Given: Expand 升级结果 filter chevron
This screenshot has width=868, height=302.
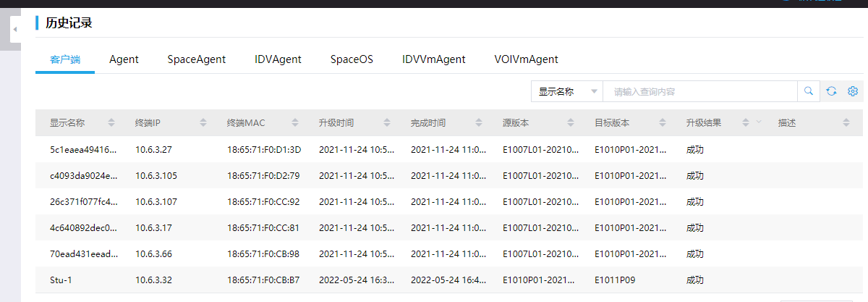Looking at the screenshot, I should pyautogui.click(x=759, y=122).
